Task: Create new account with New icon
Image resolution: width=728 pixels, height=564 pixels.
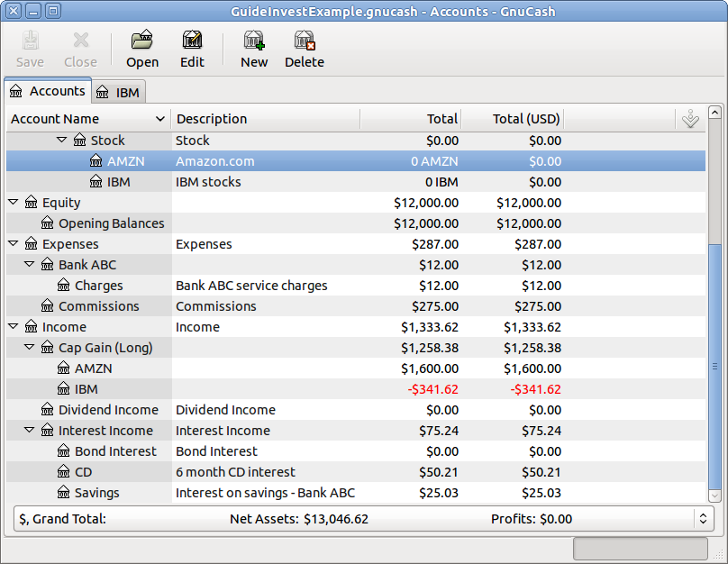Action: point(254,40)
